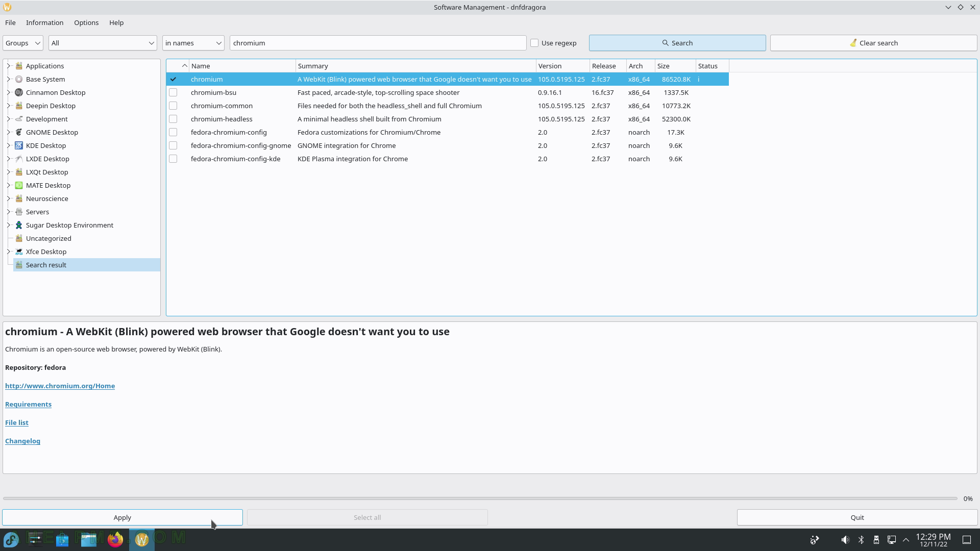Click the LXDE Desktop group icon
The height and width of the screenshot is (551, 980).
tap(19, 159)
